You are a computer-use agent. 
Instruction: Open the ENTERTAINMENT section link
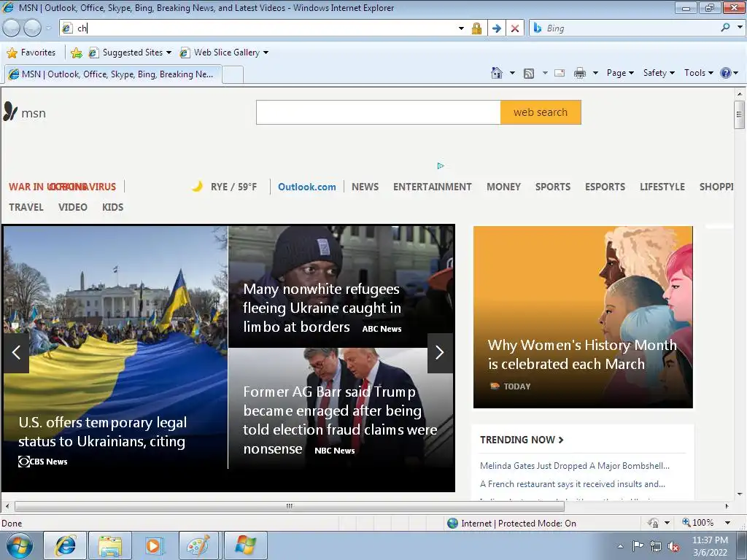pyautogui.click(x=432, y=187)
